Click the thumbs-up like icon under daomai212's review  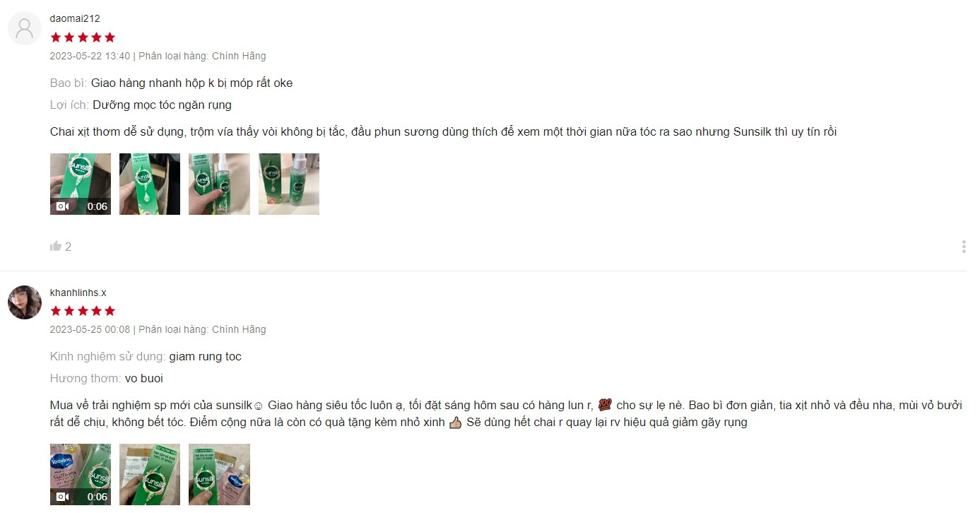56,246
